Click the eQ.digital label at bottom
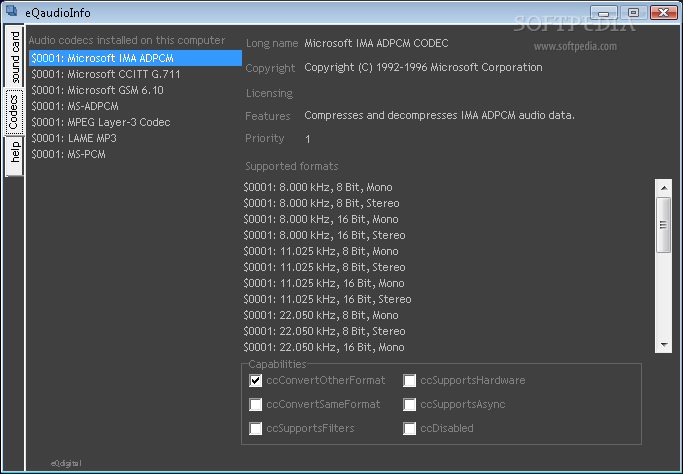 (66, 463)
